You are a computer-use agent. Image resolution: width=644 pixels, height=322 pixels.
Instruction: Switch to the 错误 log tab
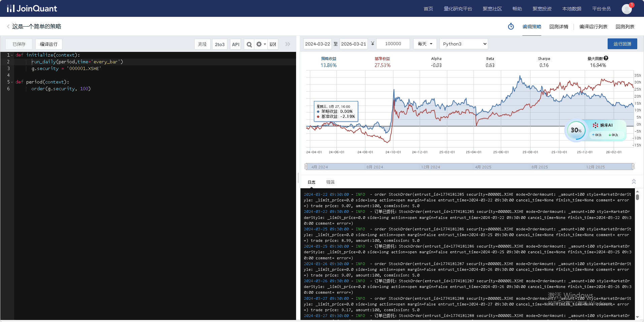click(330, 182)
